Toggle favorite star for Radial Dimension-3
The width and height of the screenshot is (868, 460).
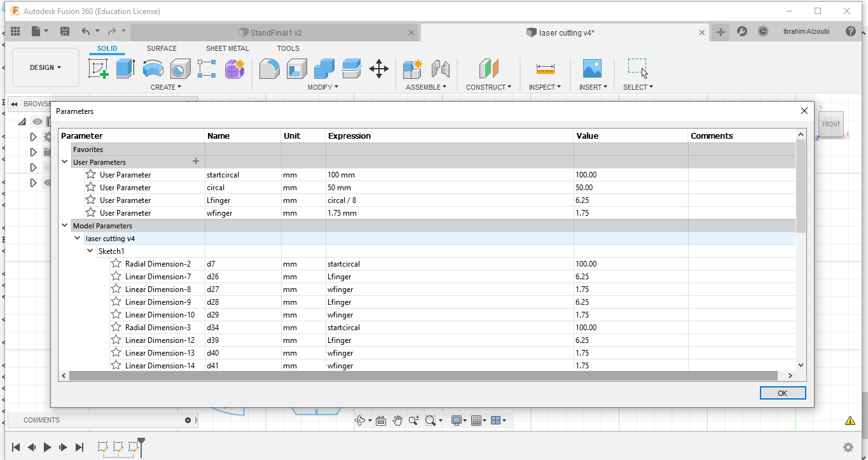click(x=116, y=327)
